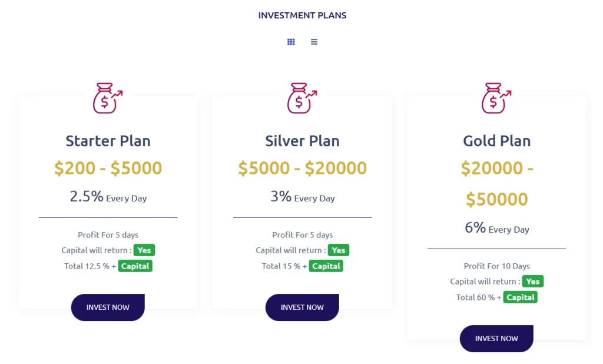Select the INVESTMENT PLANS heading
Image resolution: width=603 pixels, height=364 pixels.
coord(302,15)
